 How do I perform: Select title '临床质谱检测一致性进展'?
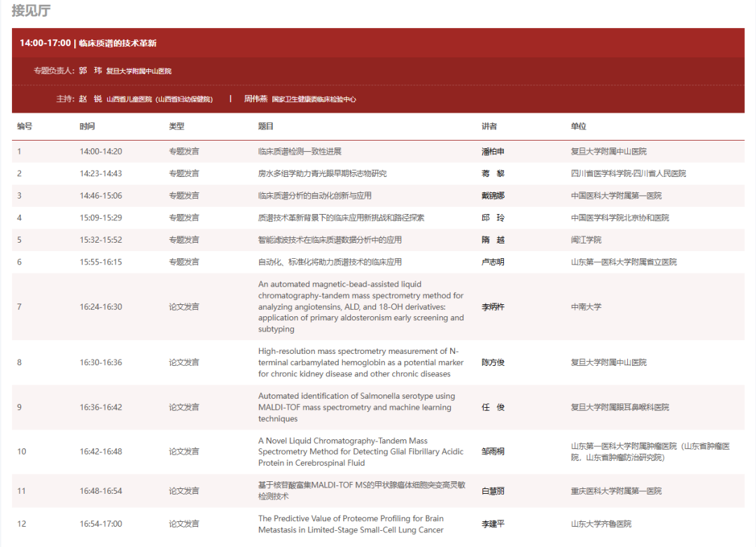coord(300,151)
